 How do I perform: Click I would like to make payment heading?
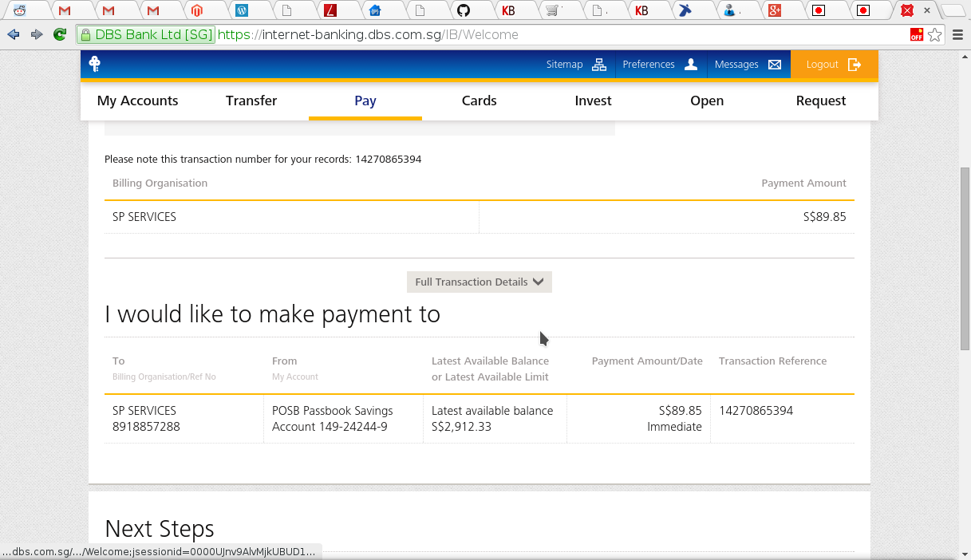(272, 314)
